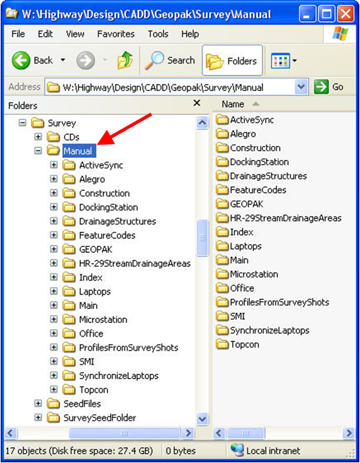Select HR-29StreamDrainageAreas in file list
Screen dimensions: 360x463
(x=279, y=218)
